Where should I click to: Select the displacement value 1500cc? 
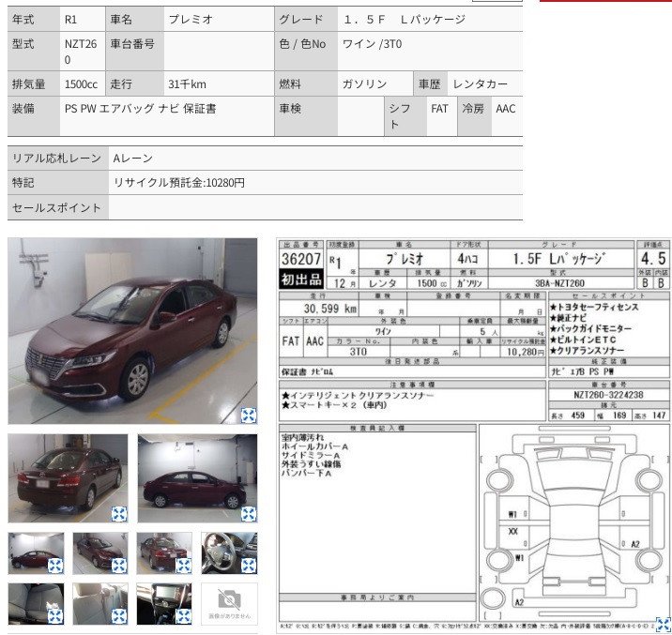pyautogui.click(x=81, y=83)
